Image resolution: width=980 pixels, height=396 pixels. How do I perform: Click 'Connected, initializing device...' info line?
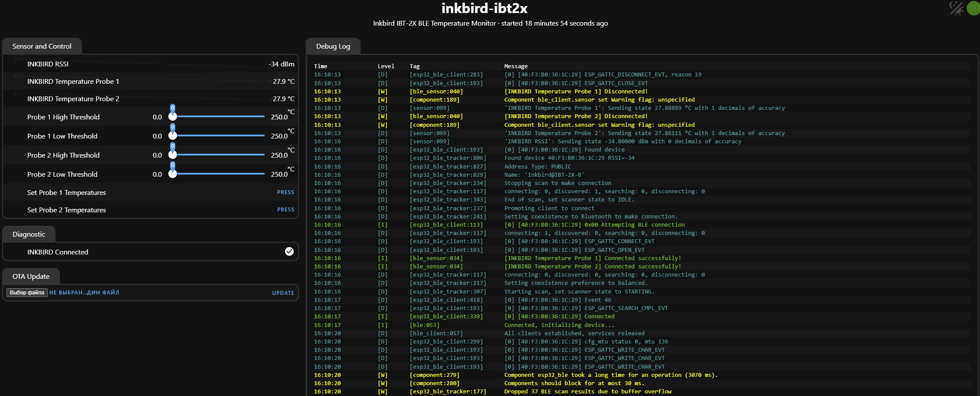(559, 325)
